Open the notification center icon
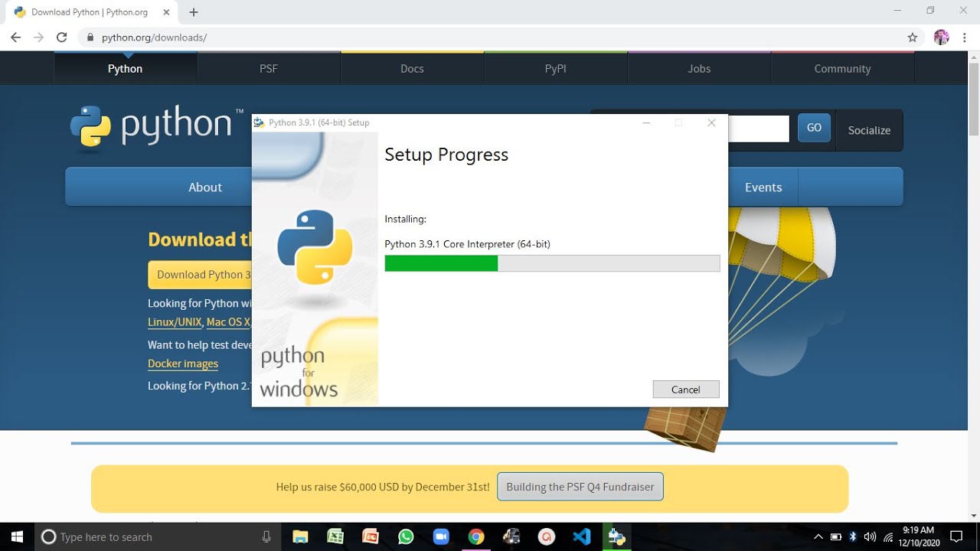The image size is (980, 551). click(956, 536)
